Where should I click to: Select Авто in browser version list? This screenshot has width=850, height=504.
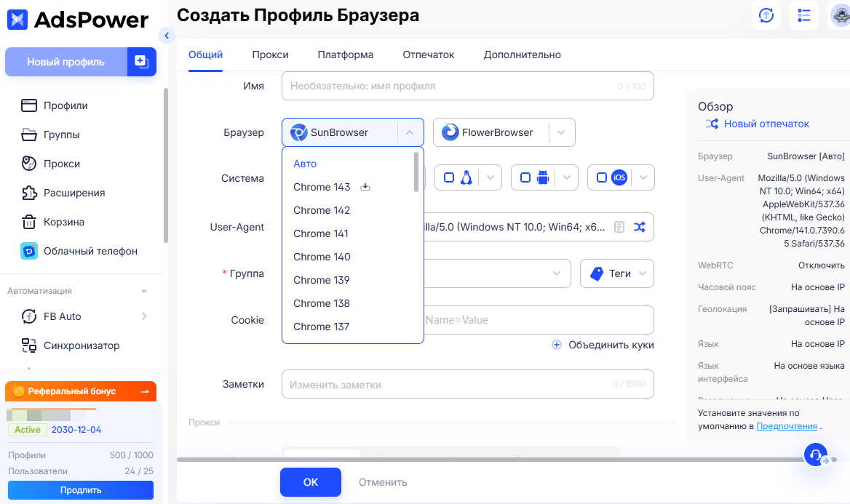[305, 164]
